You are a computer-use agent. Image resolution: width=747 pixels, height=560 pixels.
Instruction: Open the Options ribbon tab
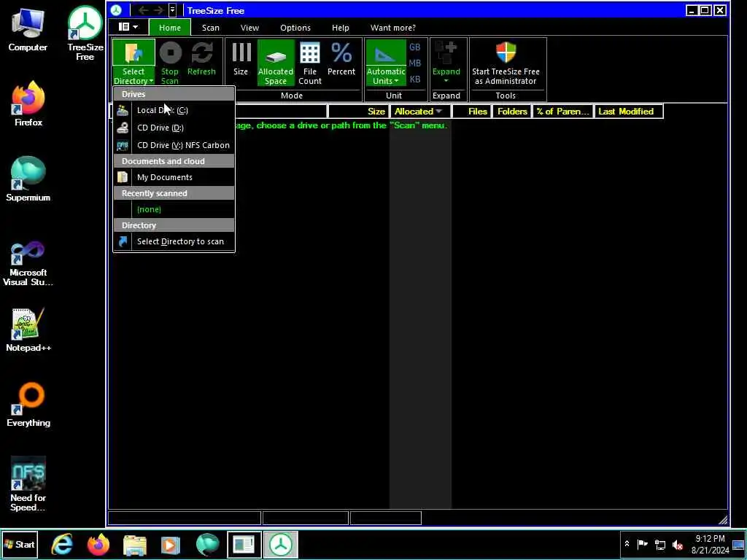pyautogui.click(x=295, y=28)
